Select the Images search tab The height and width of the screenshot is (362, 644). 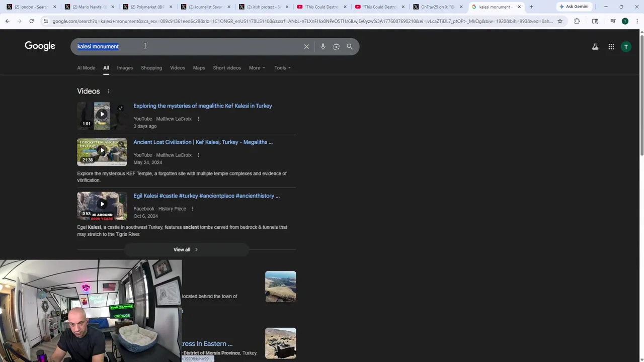(125, 68)
